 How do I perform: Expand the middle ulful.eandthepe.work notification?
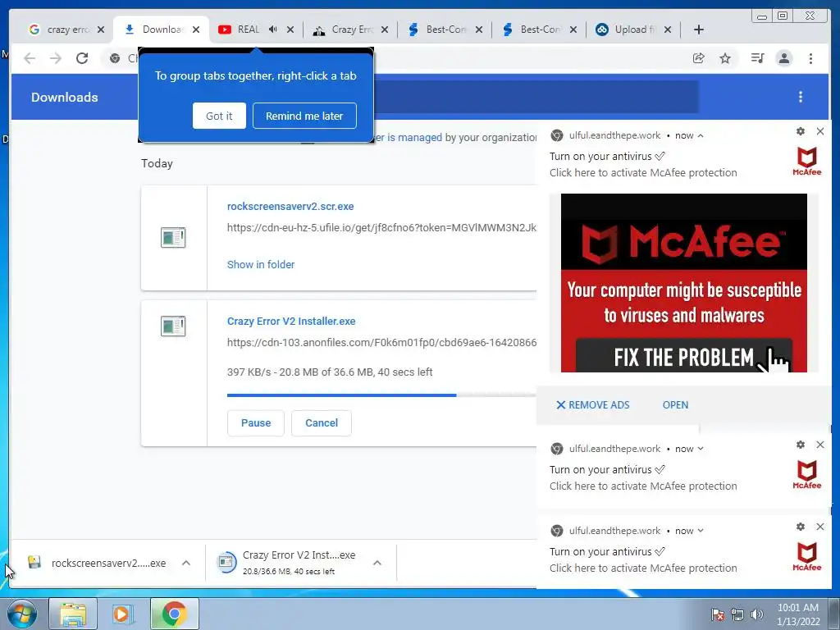click(701, 449)
